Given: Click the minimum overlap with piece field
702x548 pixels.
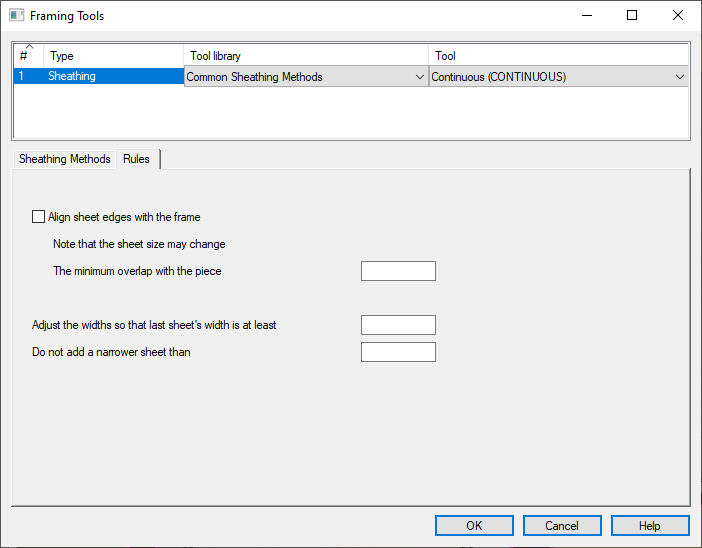Looking at the screenshot, I should tap(398, 271).
